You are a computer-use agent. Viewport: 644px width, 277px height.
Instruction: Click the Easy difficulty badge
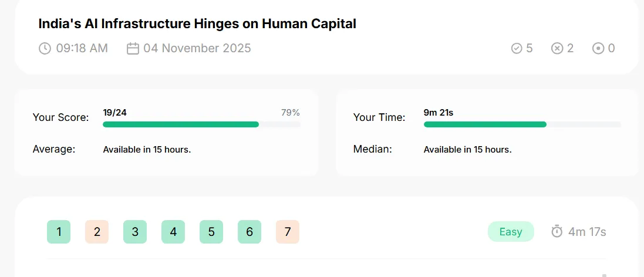(511, 232)
